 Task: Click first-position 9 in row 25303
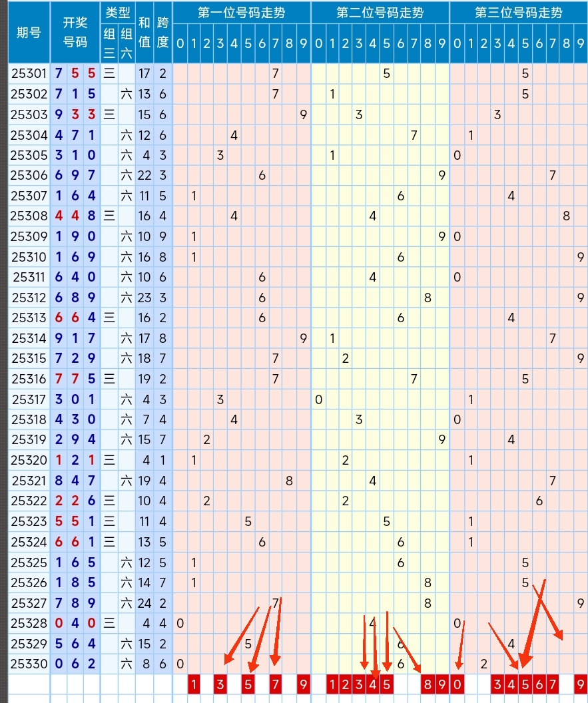[304, 115]
